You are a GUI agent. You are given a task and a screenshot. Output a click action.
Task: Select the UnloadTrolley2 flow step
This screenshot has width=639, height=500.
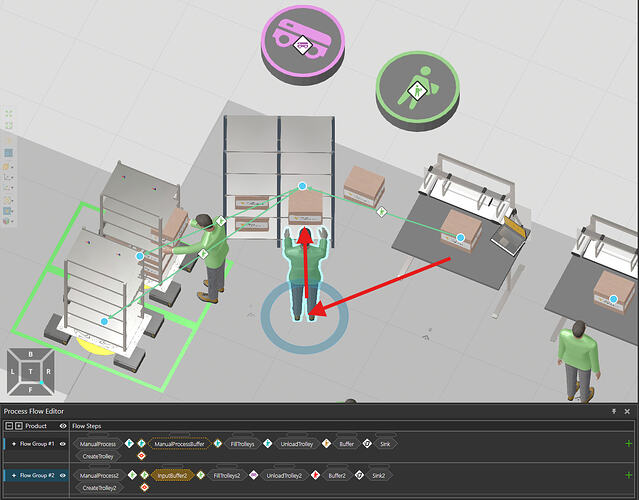284,475
